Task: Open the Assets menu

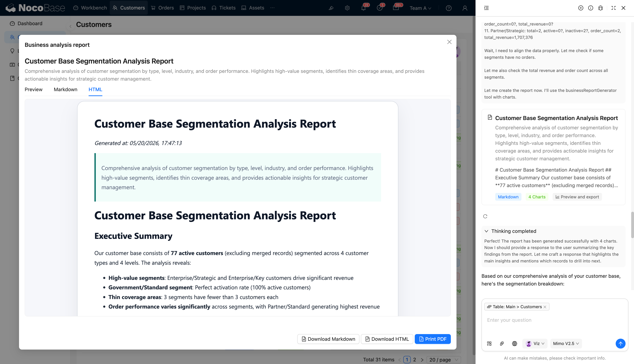Action: point(253,8)
